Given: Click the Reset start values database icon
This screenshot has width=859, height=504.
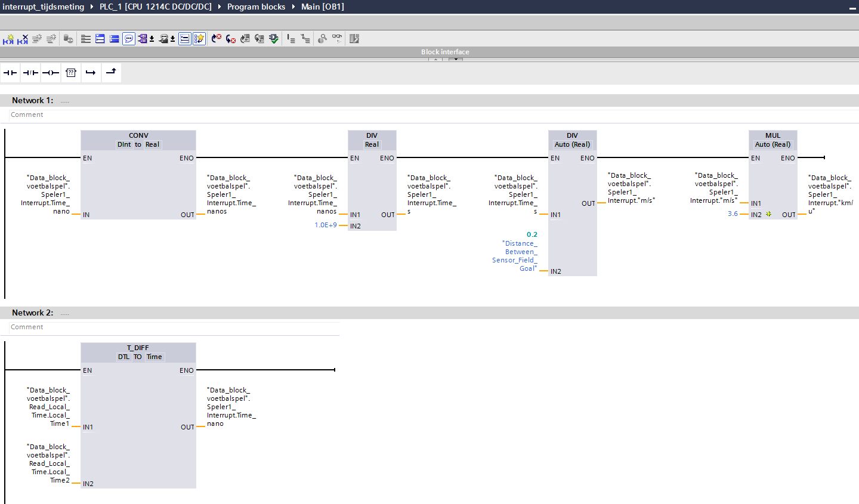Looking at the screenshot, I should pyautogui.click(x=69, y=39).
